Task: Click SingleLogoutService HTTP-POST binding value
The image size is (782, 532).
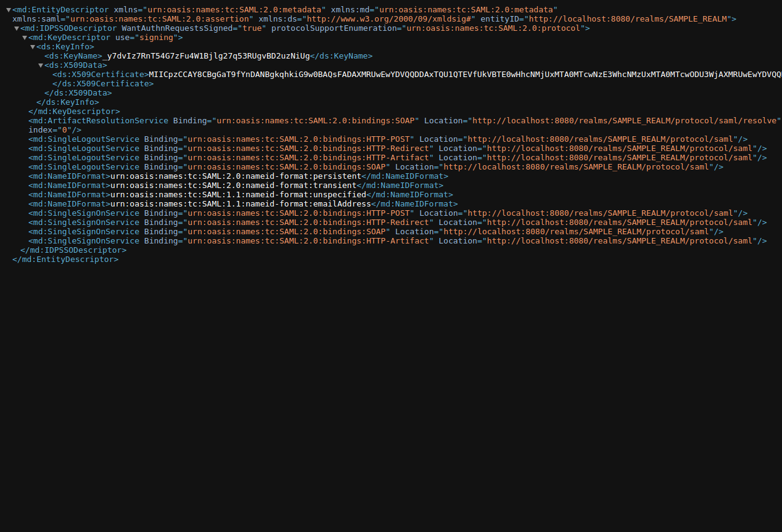Action: click(x=298, y=139)
